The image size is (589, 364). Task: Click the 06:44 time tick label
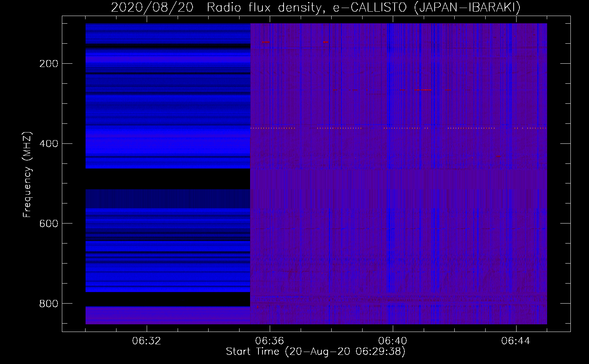[x=516, y=341]
